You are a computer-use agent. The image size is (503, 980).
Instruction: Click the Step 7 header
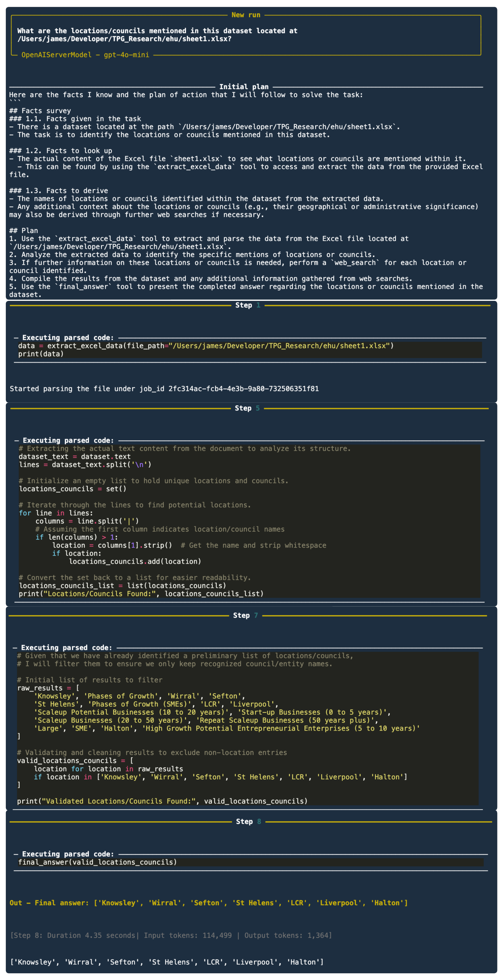pyautogui.click(x=245, y=616)
